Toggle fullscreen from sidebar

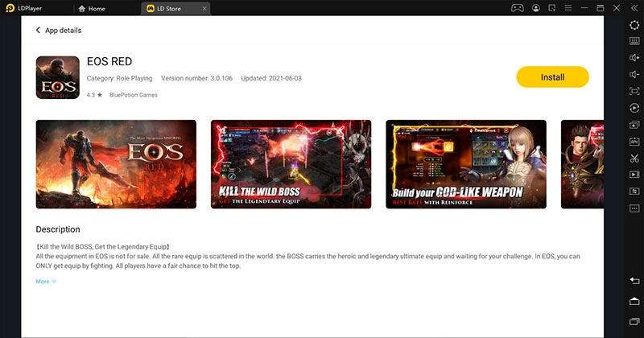tap(634, 91)
